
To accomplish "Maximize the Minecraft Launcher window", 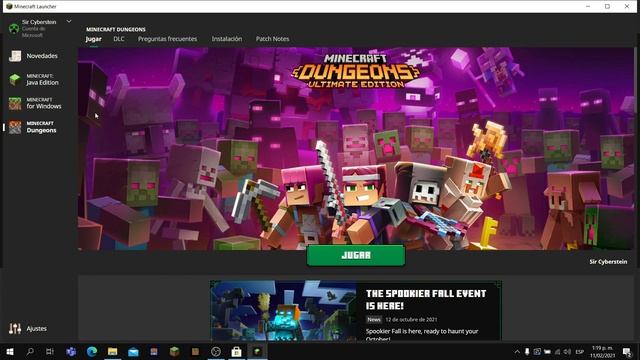I will [607, 7].
